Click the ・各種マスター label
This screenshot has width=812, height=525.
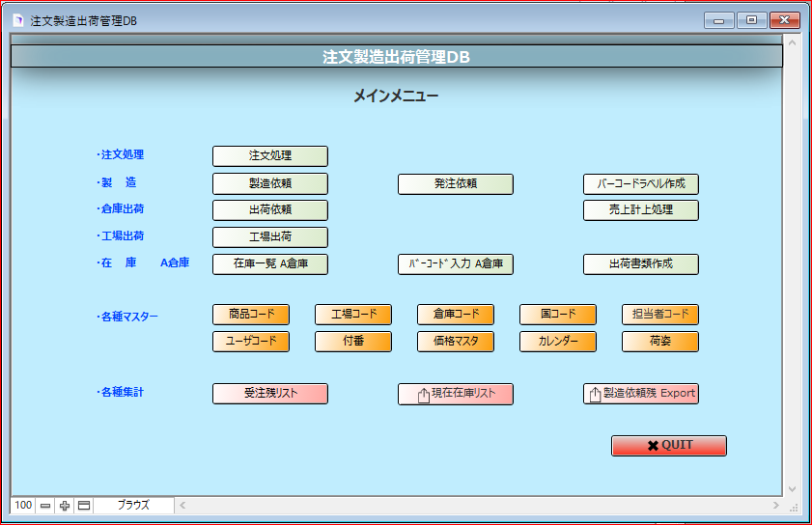click(127, 317)
